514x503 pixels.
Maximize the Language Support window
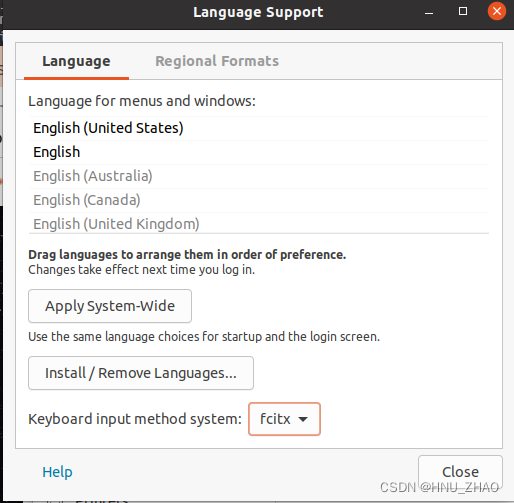coord(463,12)
